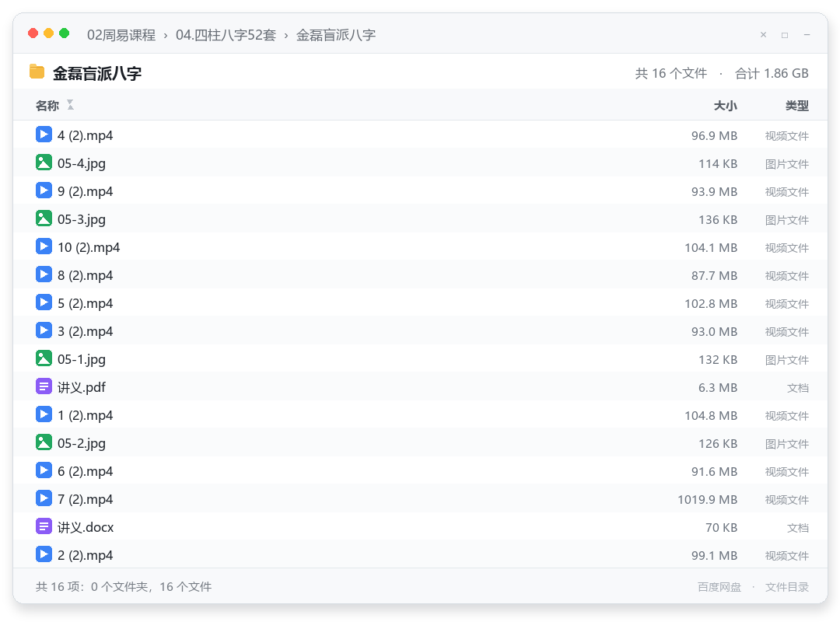
Task: Click 文件目录 in the status bar
Action: [x=787, y=587]
